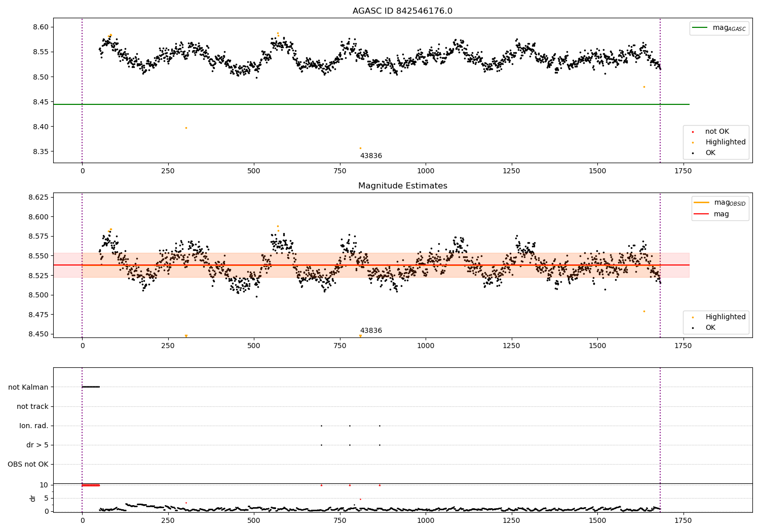Click the 'Ion. rad.' axis label
Viewport: 760px width, 532px height.
[x=34, y=426]
